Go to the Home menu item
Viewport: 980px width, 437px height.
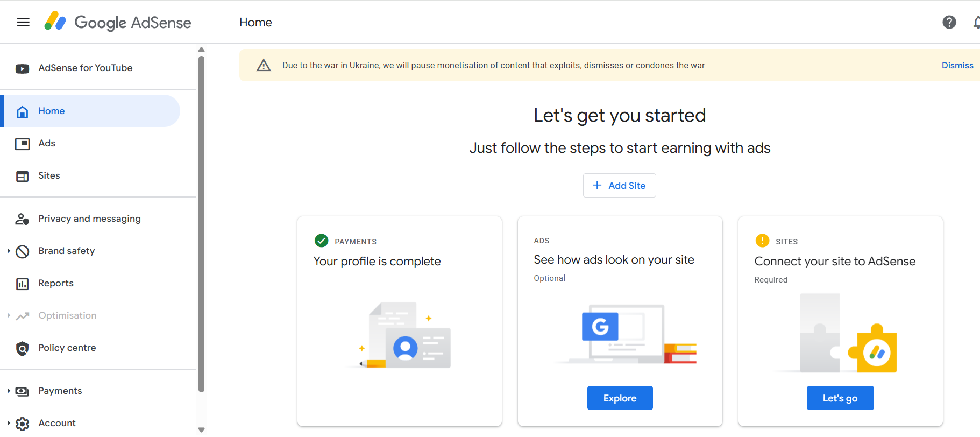pyautogui.click(x=92, y=111)
